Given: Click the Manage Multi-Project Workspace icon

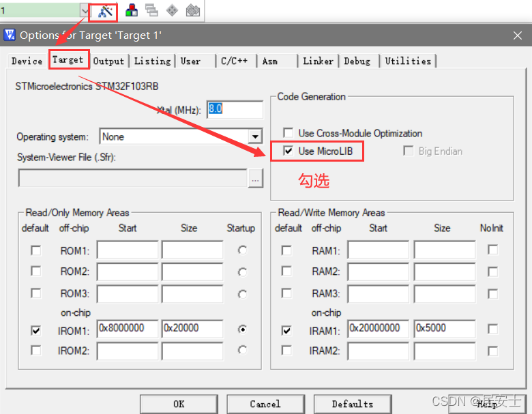Looking at the screenshot, I should click(x=151, y=10).
